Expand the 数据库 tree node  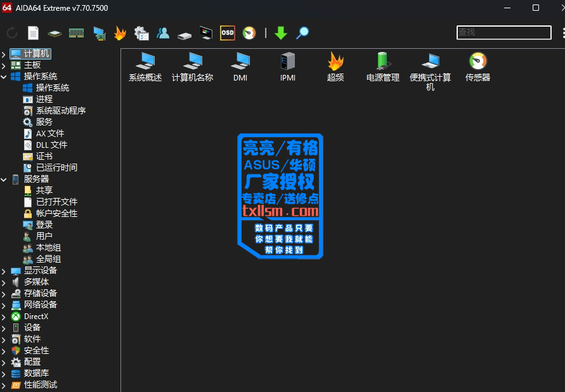click(4, 374)
